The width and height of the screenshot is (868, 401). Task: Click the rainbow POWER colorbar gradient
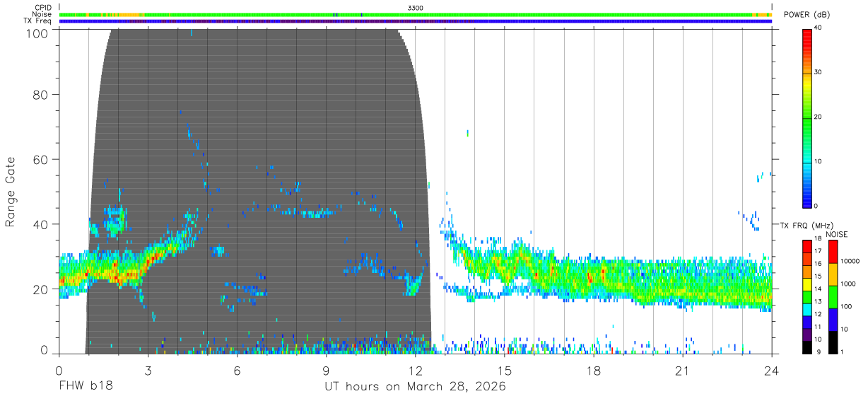[807, 117]
